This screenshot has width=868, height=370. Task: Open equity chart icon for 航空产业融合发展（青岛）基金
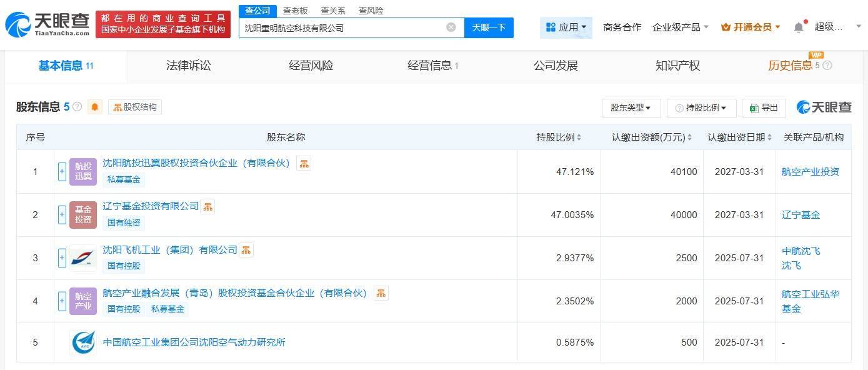coord(381,292)
